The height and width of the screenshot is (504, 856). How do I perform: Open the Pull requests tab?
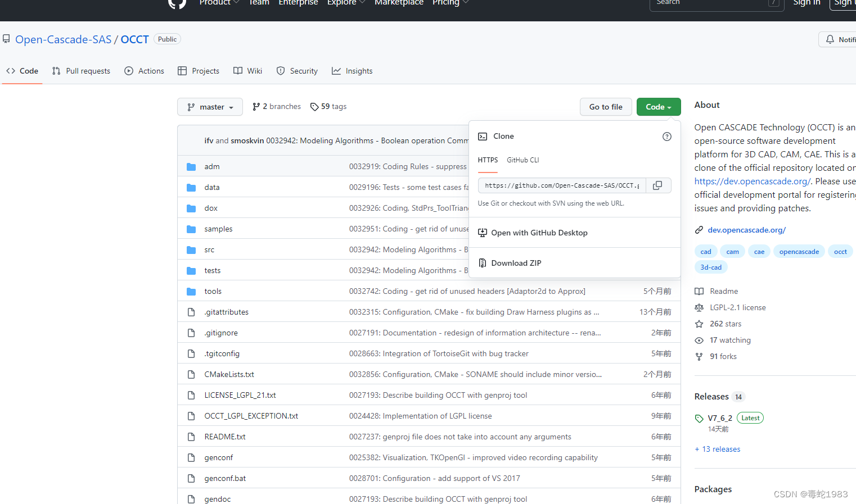point(81,71)
